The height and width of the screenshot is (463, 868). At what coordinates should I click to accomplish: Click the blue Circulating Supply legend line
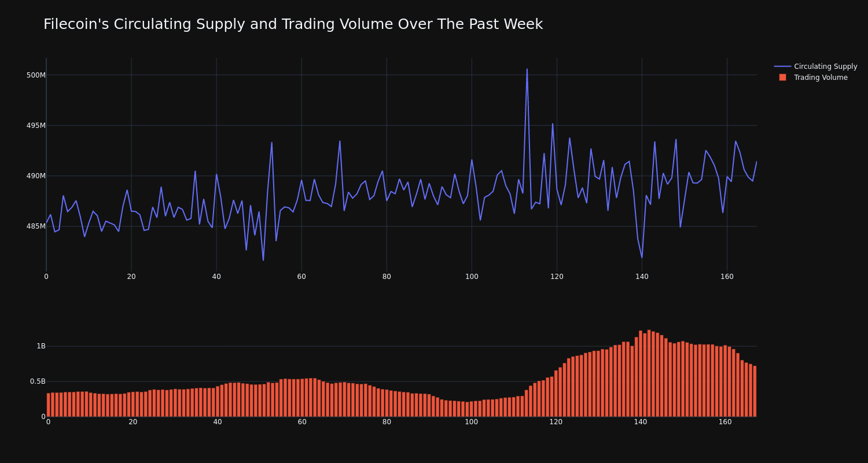pyautogui.click(x=782, y=67)
